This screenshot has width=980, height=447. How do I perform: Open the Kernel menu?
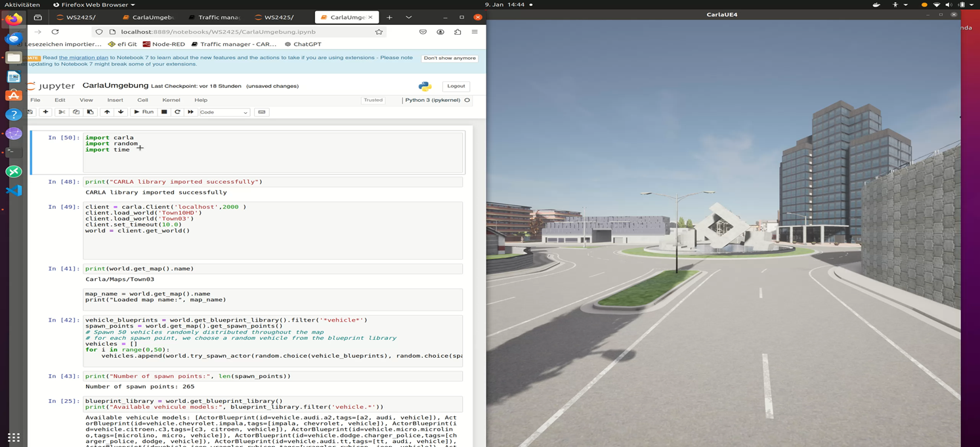click(171, 100)
